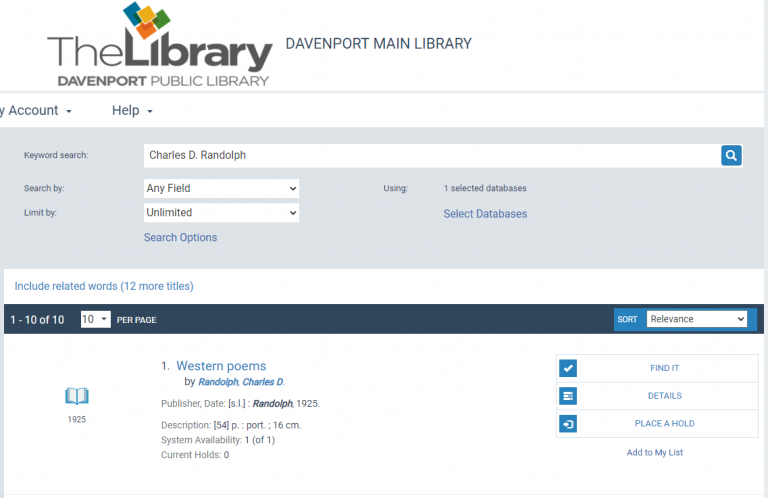
Task: Open the Western poems title link
Action: pyautogui.click(x=221, y=366)
